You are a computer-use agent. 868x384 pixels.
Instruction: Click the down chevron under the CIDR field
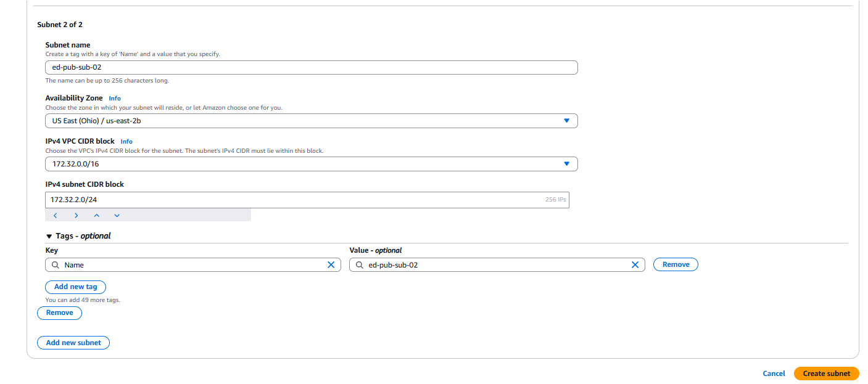(x=117, y=215)
